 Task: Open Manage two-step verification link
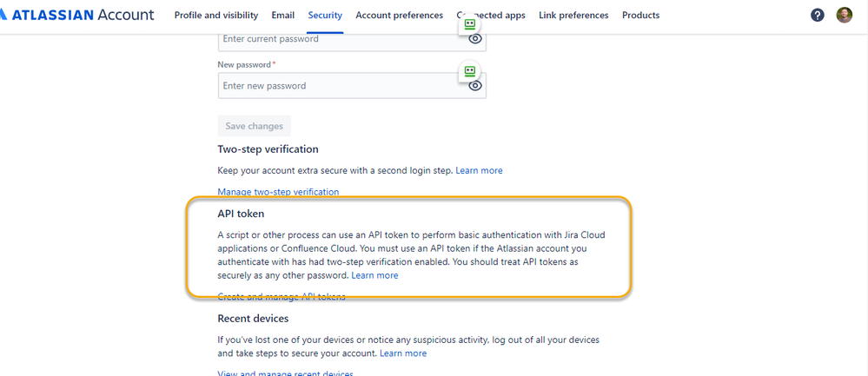coord(278,192)
